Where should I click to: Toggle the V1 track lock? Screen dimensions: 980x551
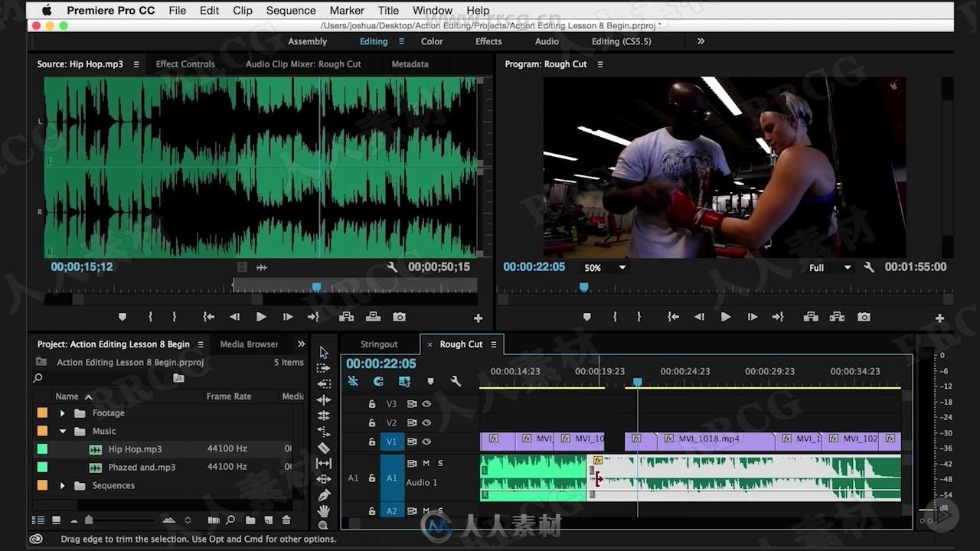372,442
